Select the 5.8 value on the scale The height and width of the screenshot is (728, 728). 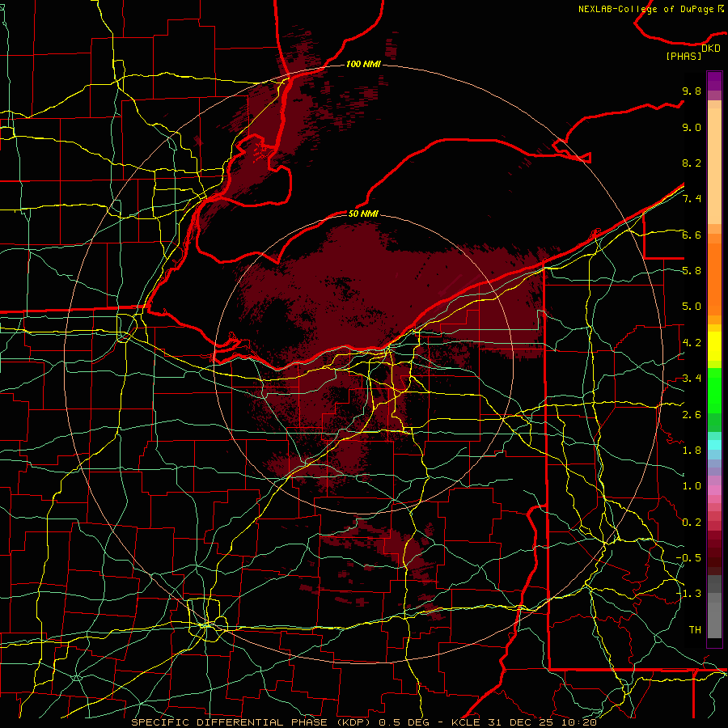pyautogui.click(x=692, y=271)
